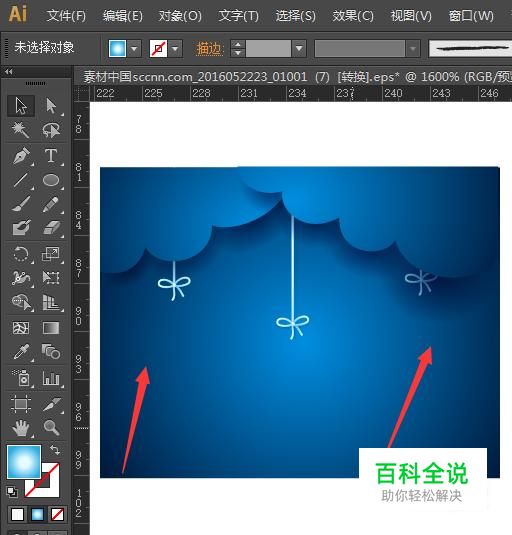Viewport: 512px width, 535px height.
Task: Set paint mode to None
Action: coord(57,514)
